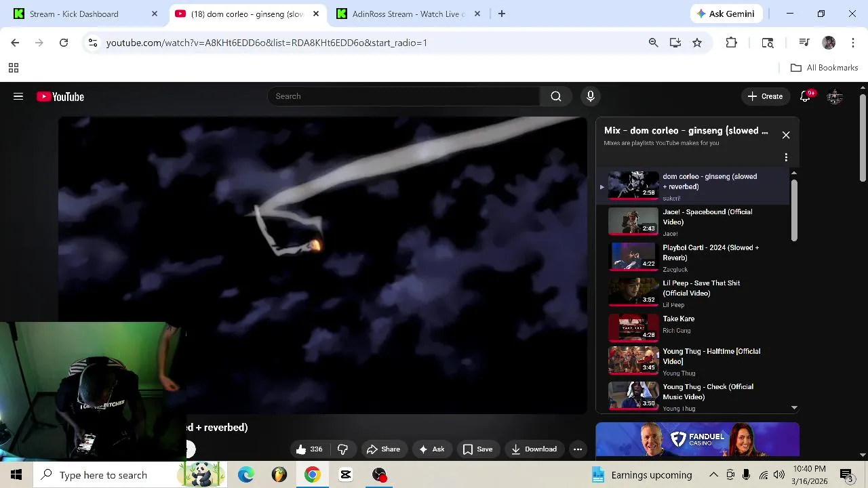
Task: Open All Bookmarks folder
Action: [x=825, y=68]
